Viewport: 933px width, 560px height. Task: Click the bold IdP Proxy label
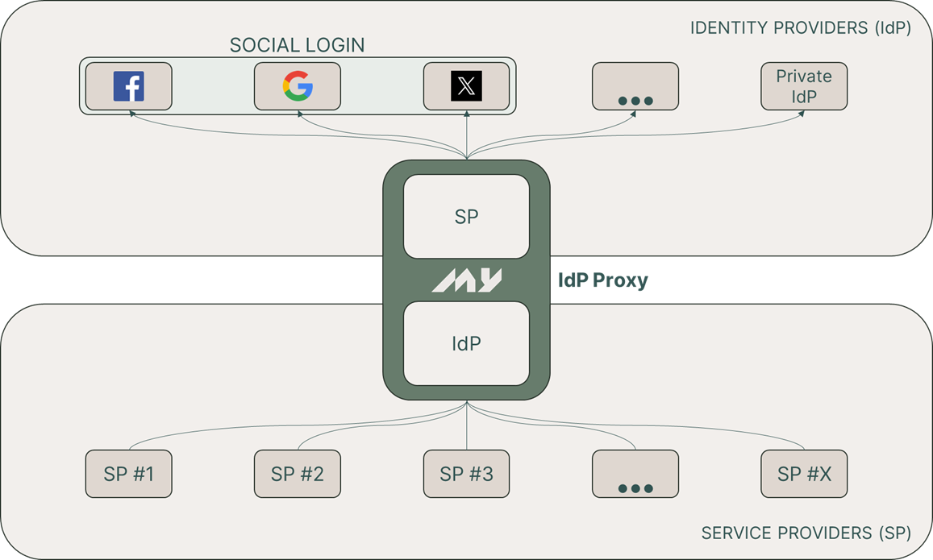point(603,280)
